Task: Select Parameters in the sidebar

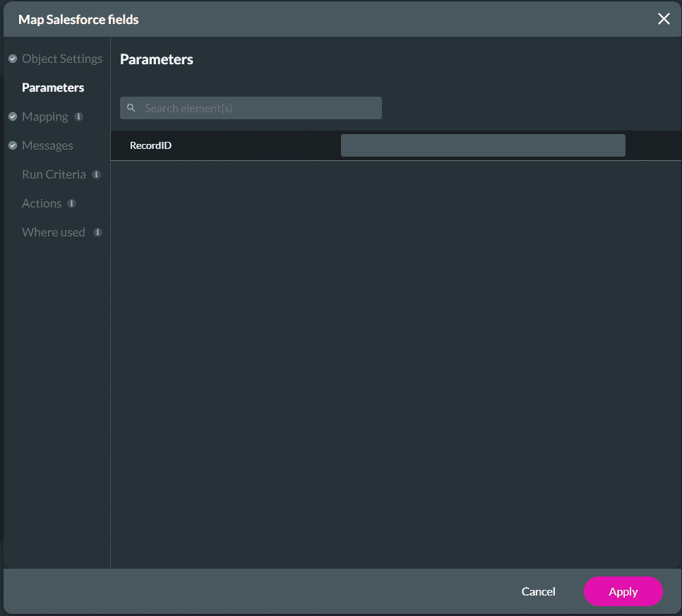Action: tap(53, 87)
